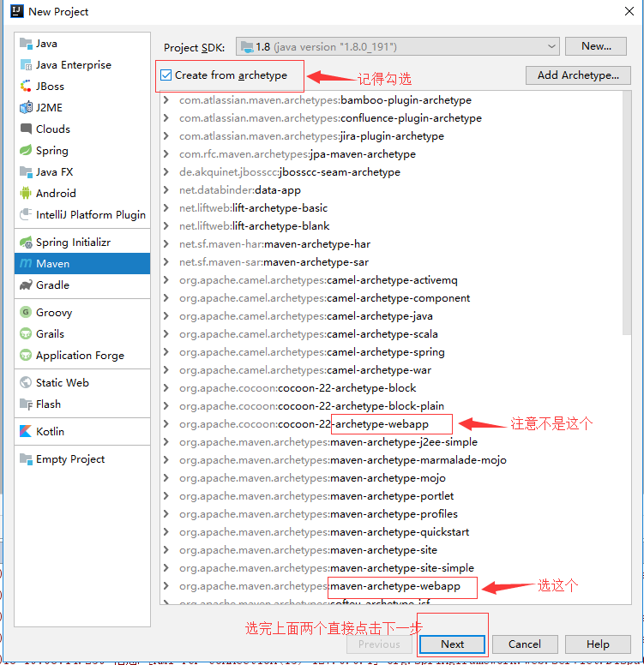Select camel-archetype-war row
The width and height of the screenshot is (644, 665).
(391, 370)
